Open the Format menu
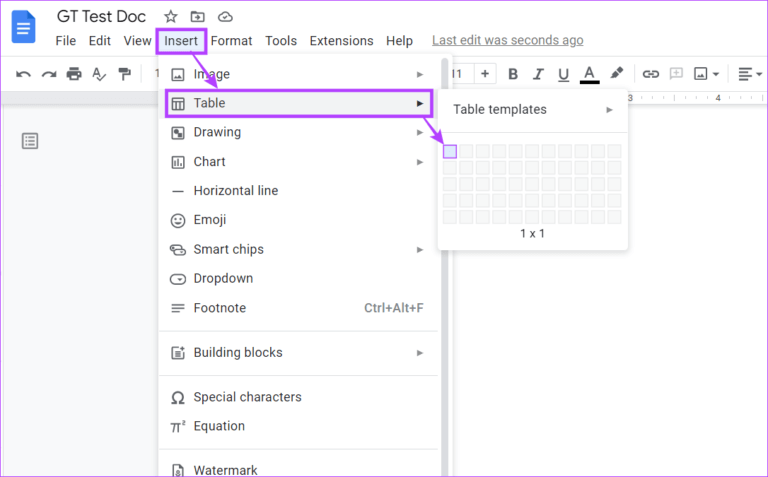The image size is (768, 477). pos(231,41)
